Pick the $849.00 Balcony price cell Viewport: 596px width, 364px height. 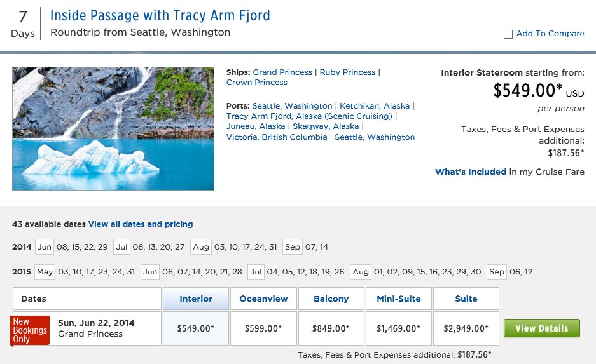(331, 328)
